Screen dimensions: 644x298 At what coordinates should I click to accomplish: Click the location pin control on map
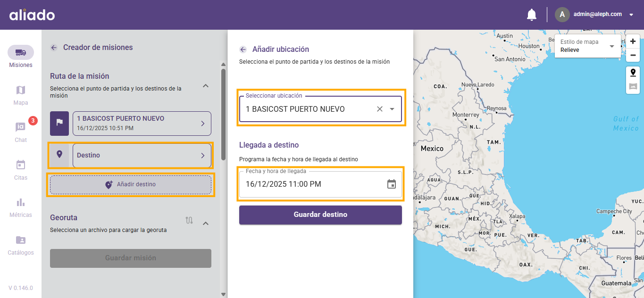click(x=633, y=73)
